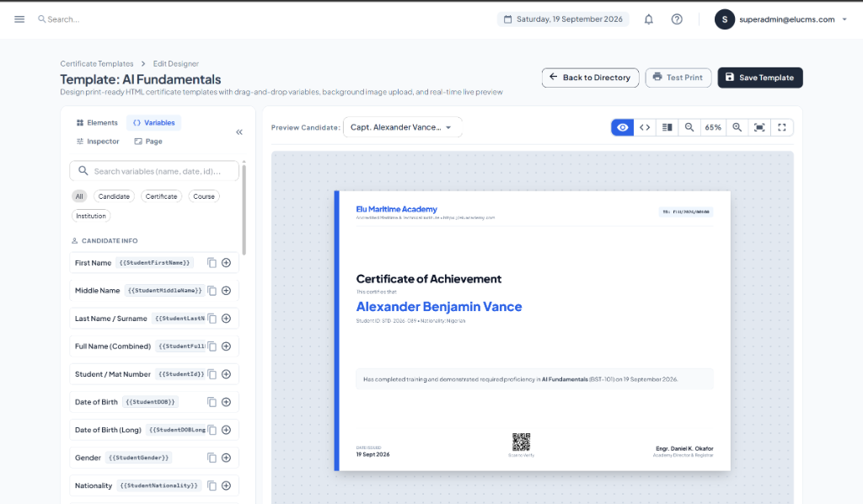The image size is (863, 504).
Task: Insert the Nationality variable
Action: pos(226,485)
